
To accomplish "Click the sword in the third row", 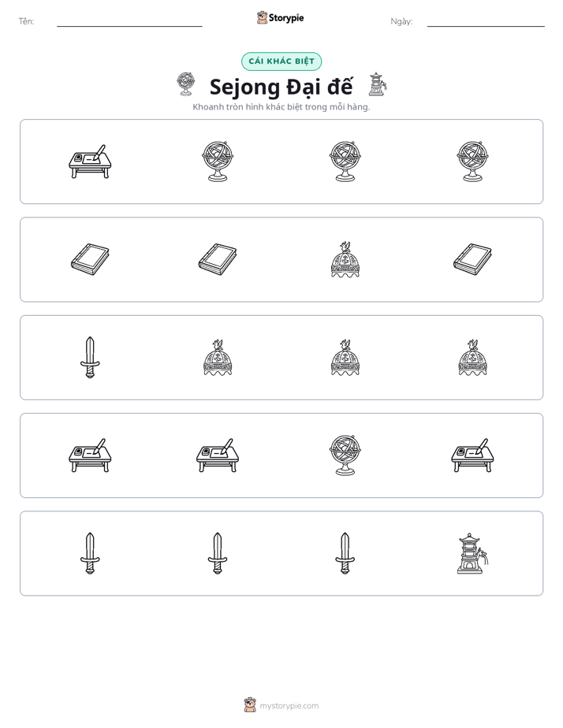I will 90,358.
